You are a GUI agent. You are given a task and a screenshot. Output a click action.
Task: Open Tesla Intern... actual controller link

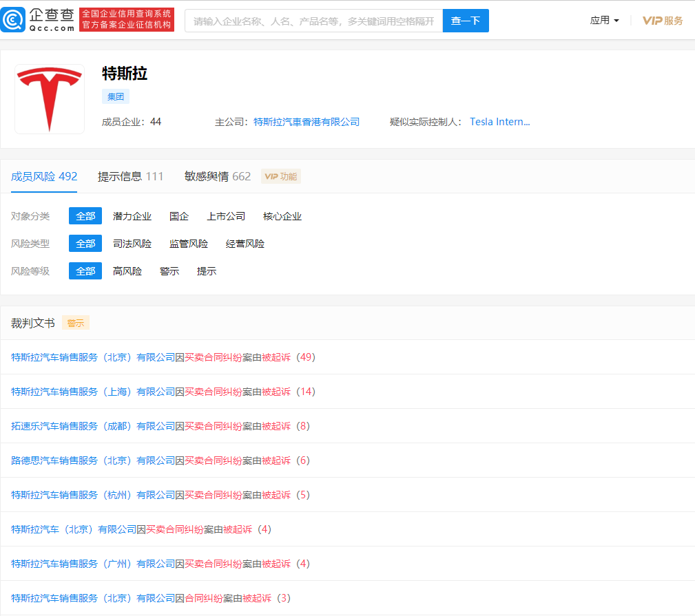[499, 122]
